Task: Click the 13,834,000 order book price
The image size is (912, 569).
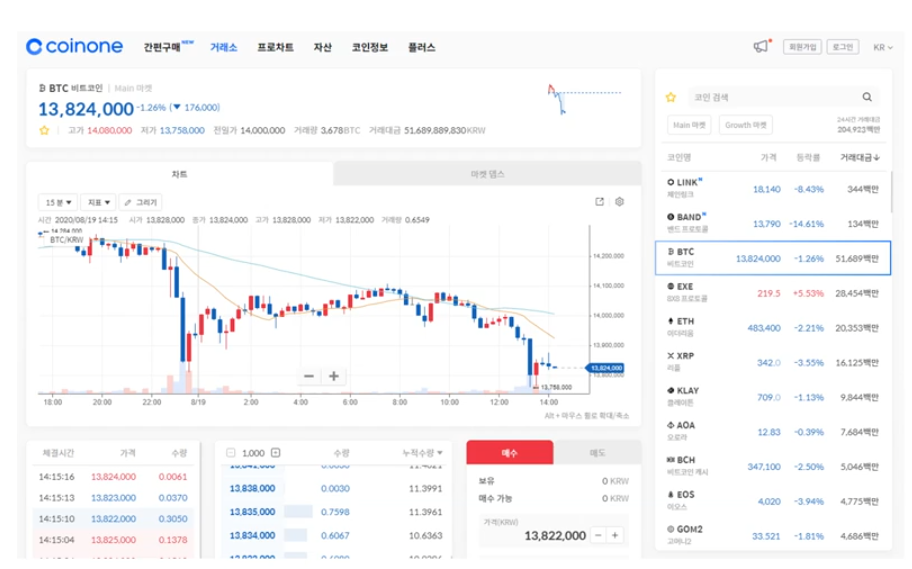Action: point(252,535)
